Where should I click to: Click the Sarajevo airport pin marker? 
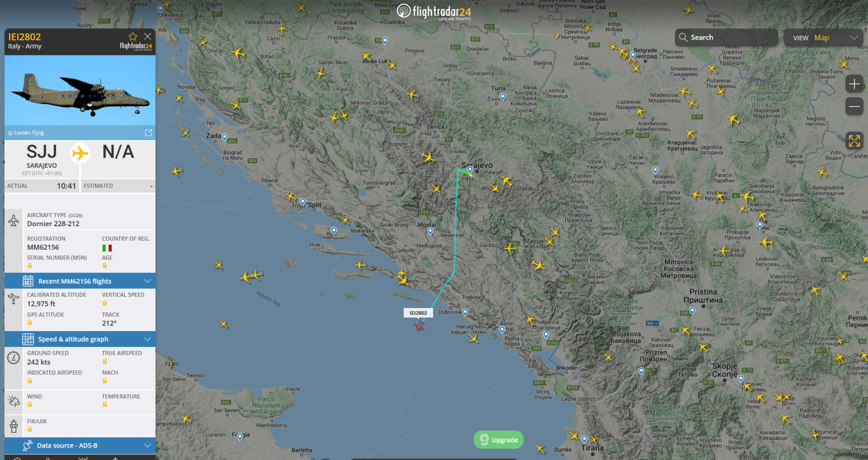[470, 170]
